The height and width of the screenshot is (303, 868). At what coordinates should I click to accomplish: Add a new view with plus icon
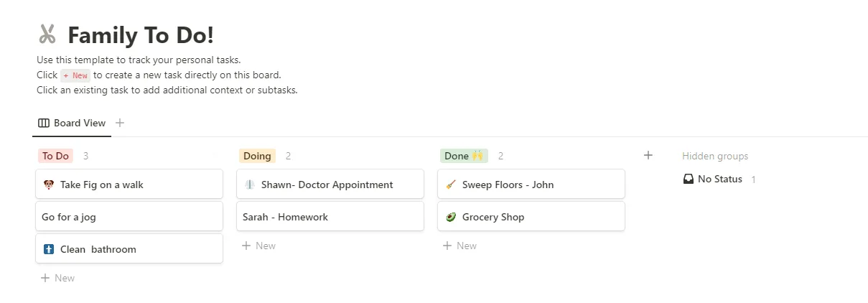click(120, 123)
